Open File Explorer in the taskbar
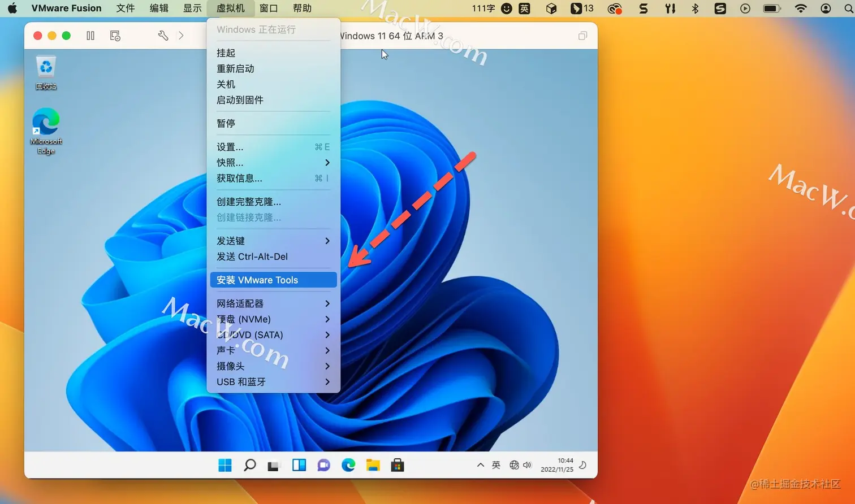This screenshot has height=504, width=855. pyautogui.click(x=373, y=465)
